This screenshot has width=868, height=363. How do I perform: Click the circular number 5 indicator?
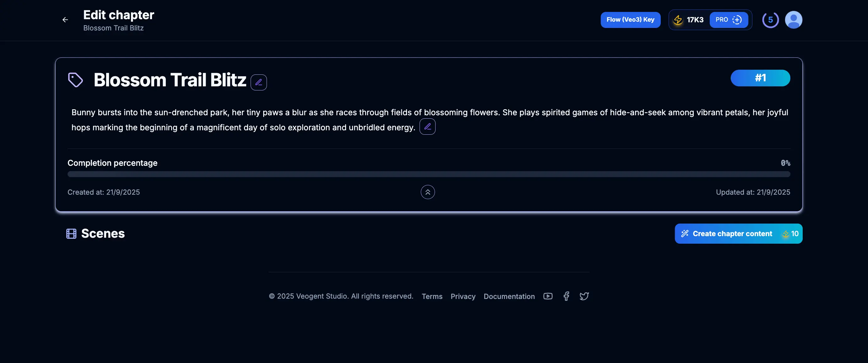770,20
